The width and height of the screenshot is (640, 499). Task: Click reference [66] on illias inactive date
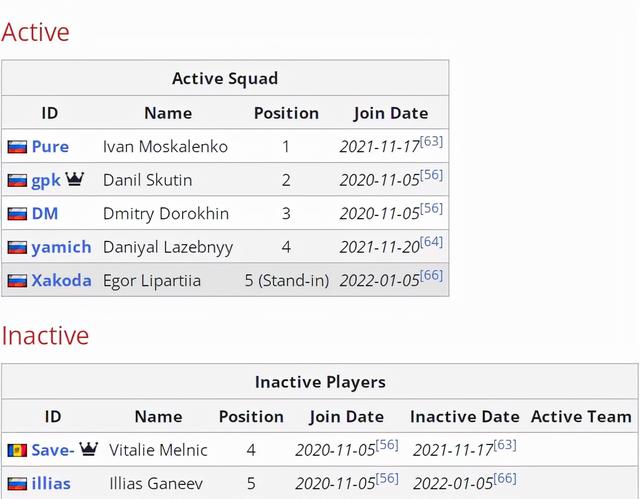[x=505, y=479]
